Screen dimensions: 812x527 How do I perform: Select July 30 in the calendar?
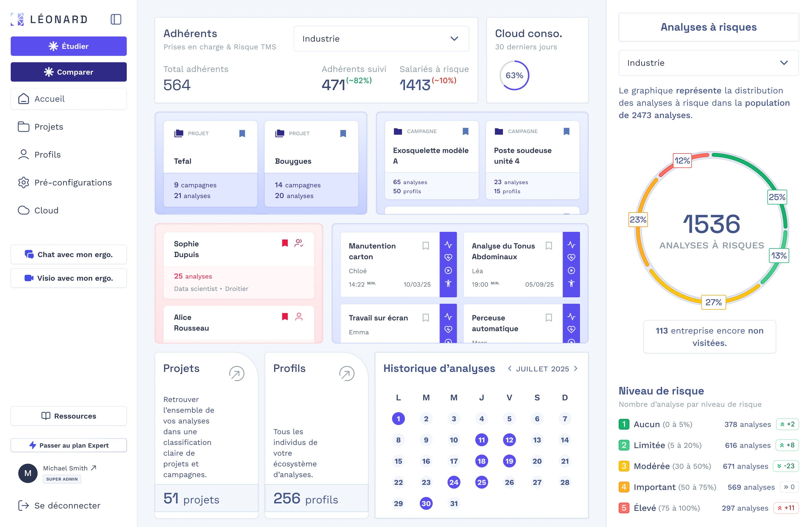pyautogui.click(x=426, y=503)
